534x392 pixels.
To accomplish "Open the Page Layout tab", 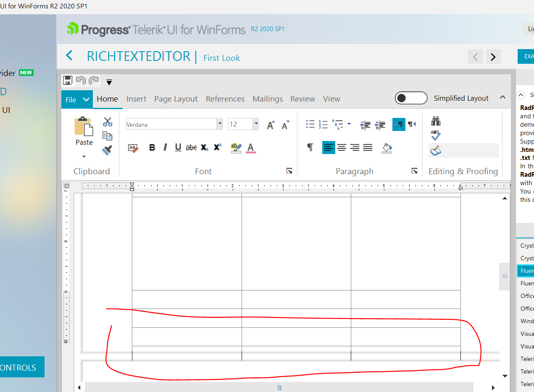I will click(x=176, y=99).
